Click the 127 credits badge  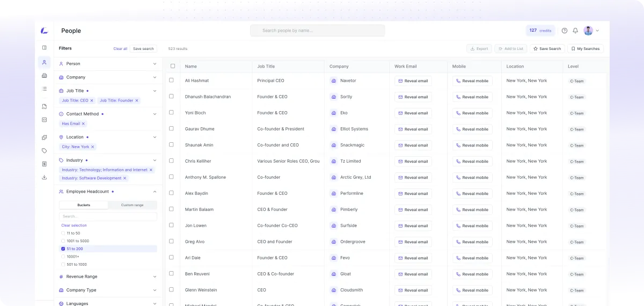click(x=540, y=31)
